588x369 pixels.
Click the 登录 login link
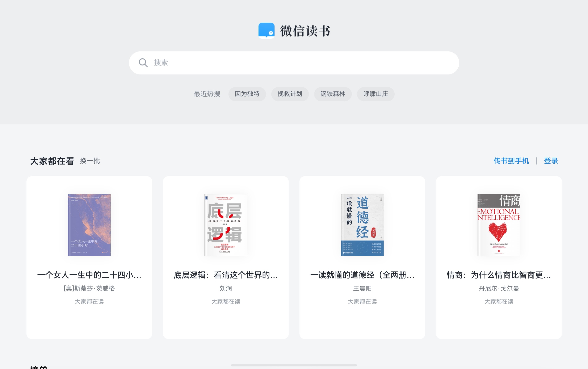pyautogui.click(x=551, y=161)
